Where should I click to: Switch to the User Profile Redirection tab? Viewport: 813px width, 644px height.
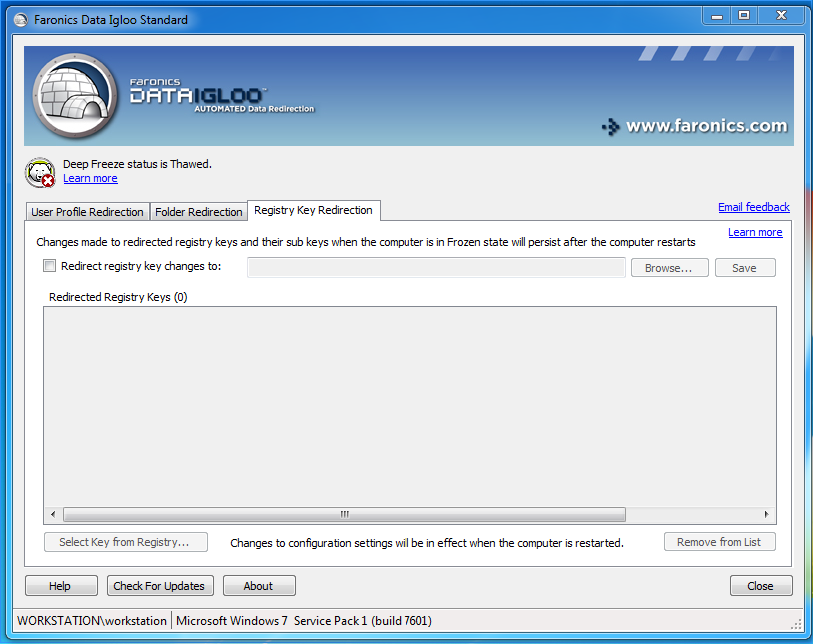pyautogui.click(x=87, y=212)
